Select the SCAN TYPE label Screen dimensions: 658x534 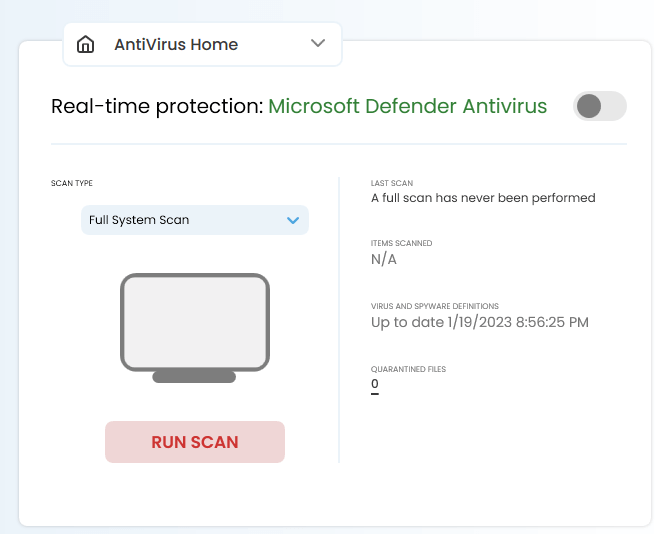click(72, 183)
